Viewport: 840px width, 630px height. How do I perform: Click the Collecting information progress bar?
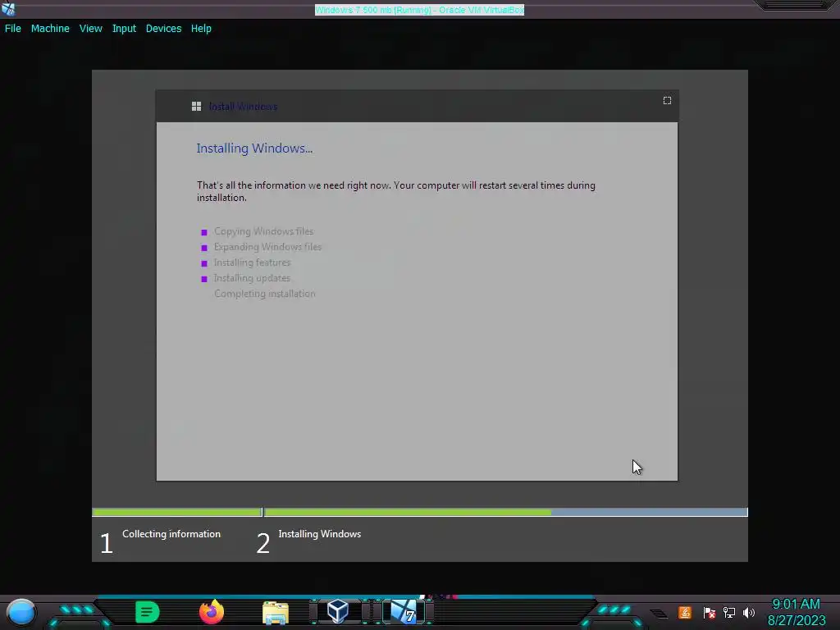(x=177, y=512)
